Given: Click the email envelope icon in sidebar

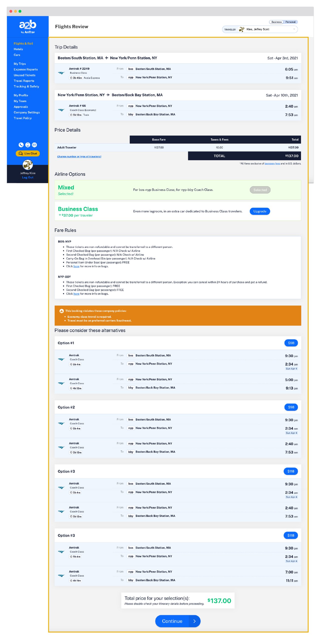Looking at the screenshot, I should [35, 145].
